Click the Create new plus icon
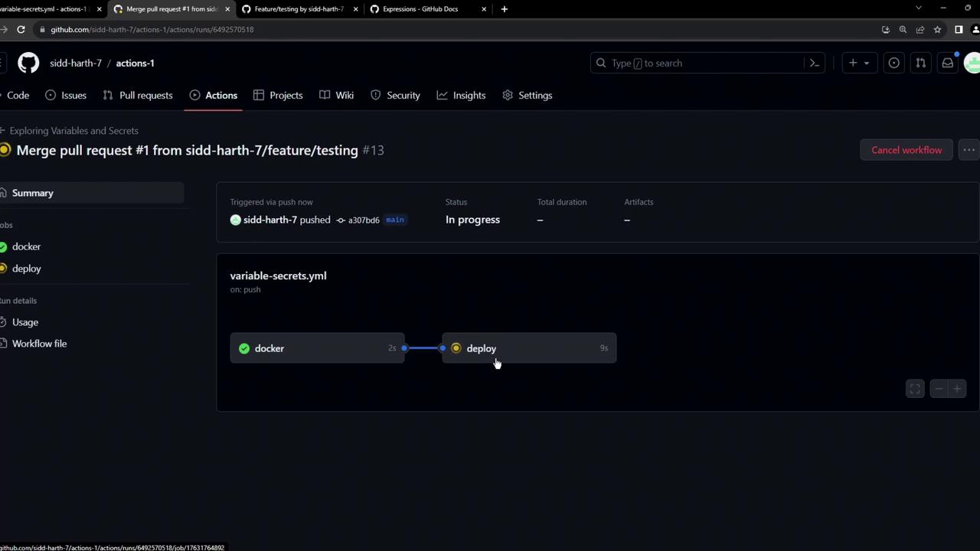This screenshot has width=980, height=551. 853,63
